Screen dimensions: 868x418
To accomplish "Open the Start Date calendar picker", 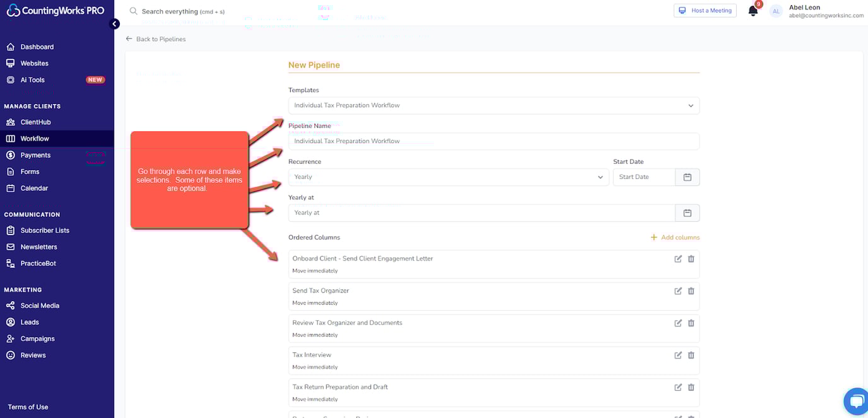I will tap(687, 177).
